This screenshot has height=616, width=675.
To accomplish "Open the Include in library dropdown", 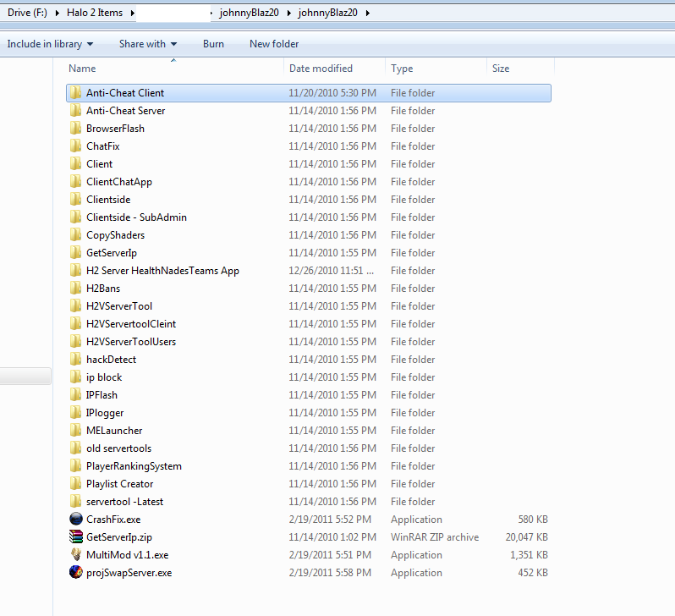I will pos(50,44).
